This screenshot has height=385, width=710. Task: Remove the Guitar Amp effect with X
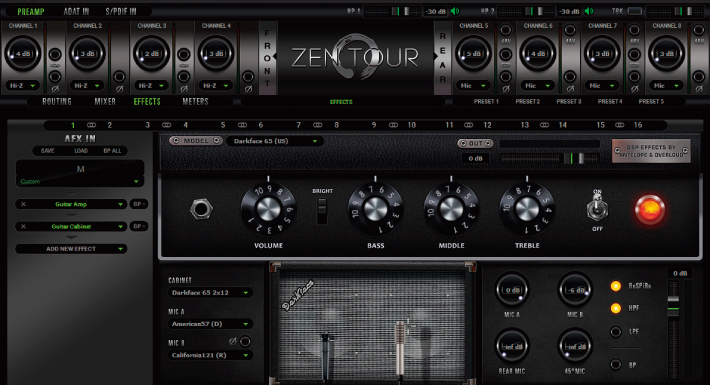tap(23, 204)
